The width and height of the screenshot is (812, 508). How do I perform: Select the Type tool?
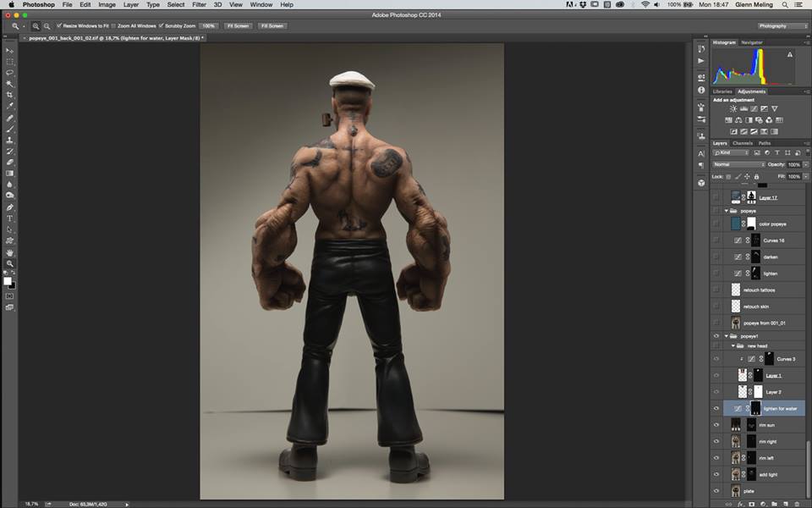point(10,218)
